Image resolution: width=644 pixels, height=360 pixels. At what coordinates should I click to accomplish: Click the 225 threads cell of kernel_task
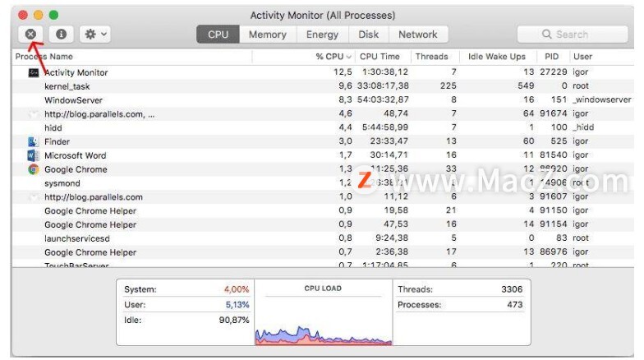tap(448, 85)
